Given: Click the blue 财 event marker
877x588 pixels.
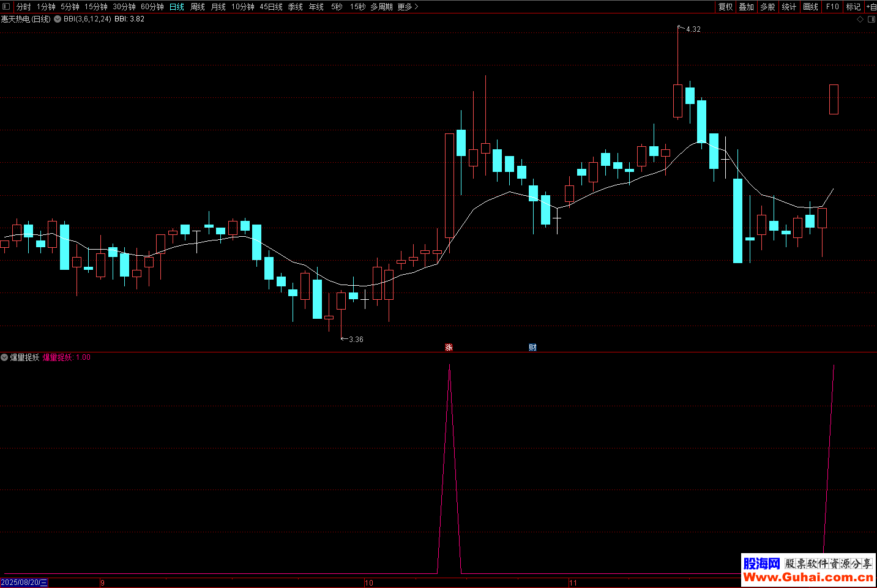Looking at the screenshot, I should click(532, 348).
